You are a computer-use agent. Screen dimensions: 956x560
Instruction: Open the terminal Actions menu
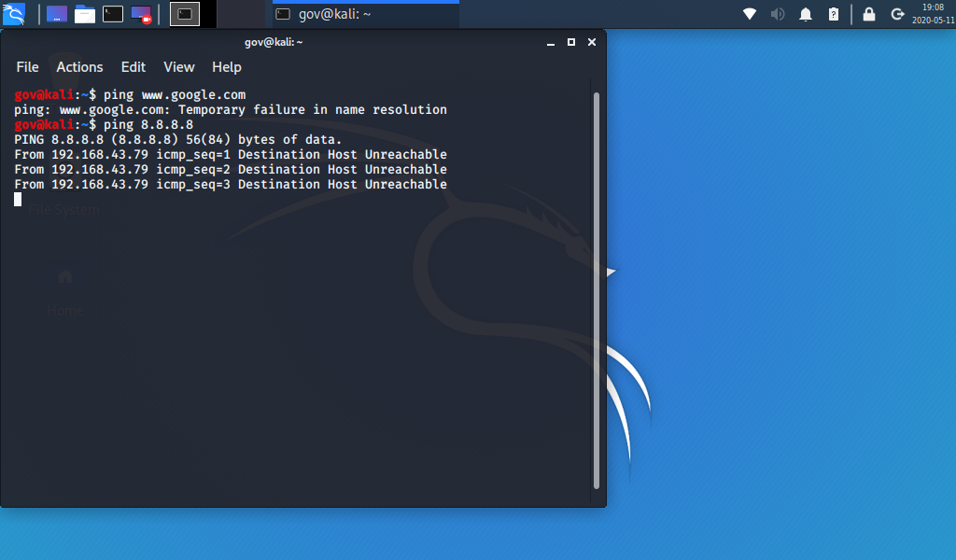pyautogui.click(x=80, y=67)
